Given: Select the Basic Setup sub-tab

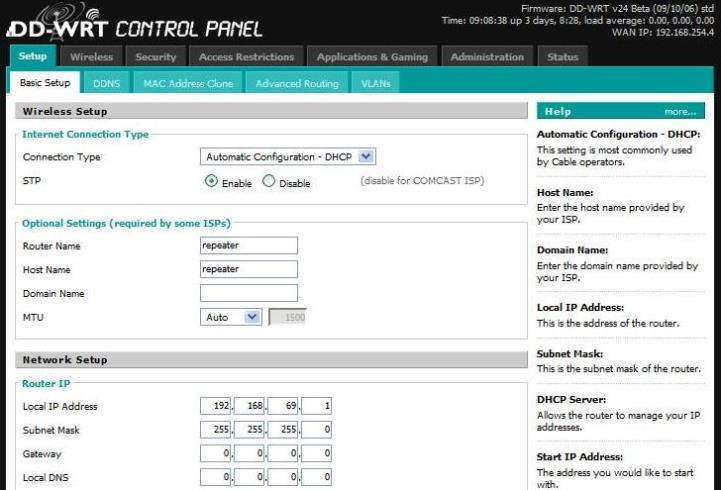Looking at the screenshot, I should (45, 83).
